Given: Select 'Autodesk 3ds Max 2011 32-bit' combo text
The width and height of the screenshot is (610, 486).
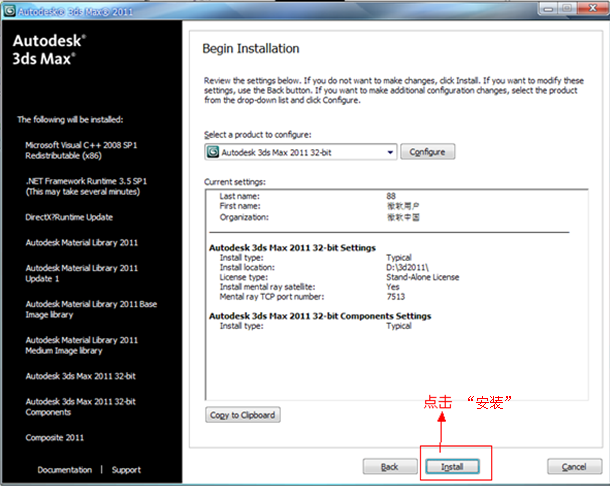Looking at the screenshot, I should (x=277, y=153).
